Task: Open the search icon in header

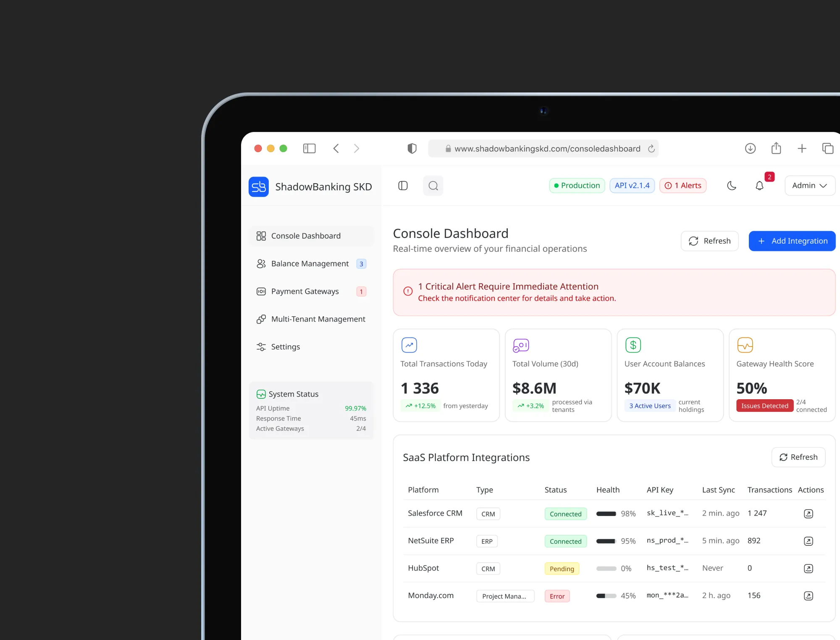Action: (433, 185)
